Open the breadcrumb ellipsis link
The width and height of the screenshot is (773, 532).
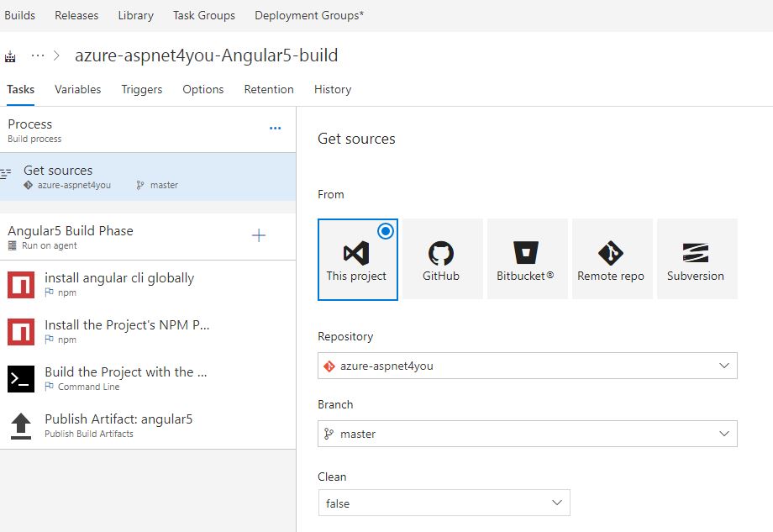38,55
